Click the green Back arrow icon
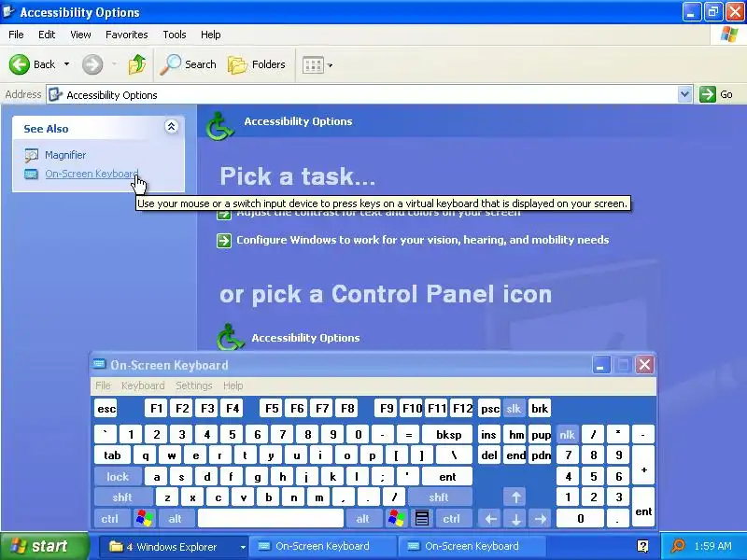Image resolution: width=747 pixels, height=560 pixels. click(19, 64)
